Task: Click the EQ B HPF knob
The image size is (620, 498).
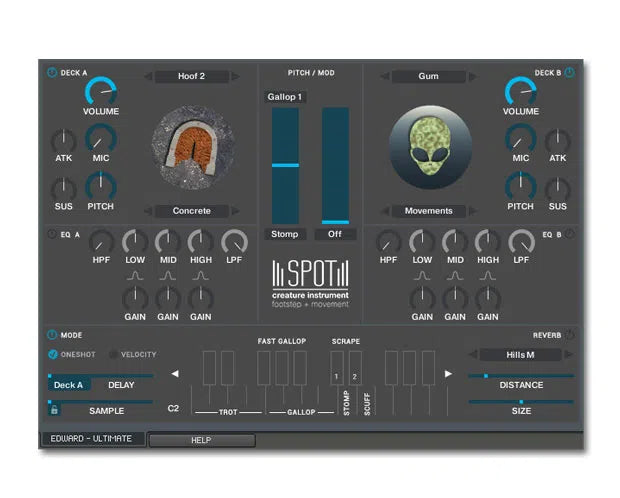Action: [x=388, y=242]
